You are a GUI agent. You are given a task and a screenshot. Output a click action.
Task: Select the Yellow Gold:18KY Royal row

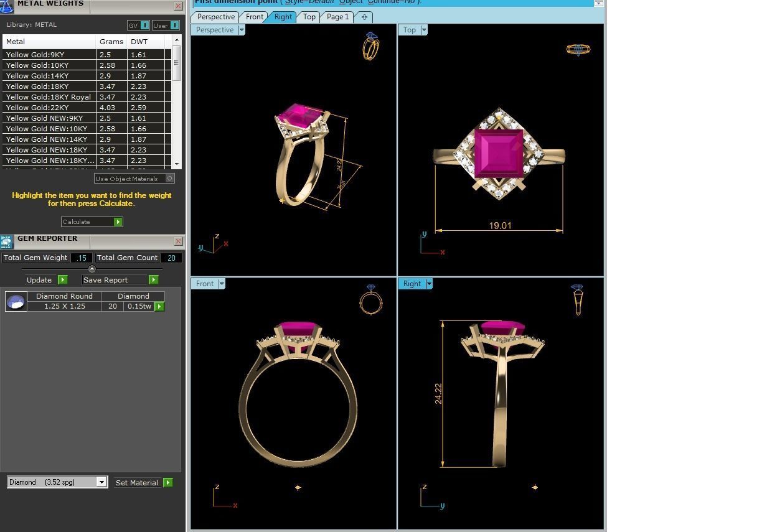pos(87,97)
